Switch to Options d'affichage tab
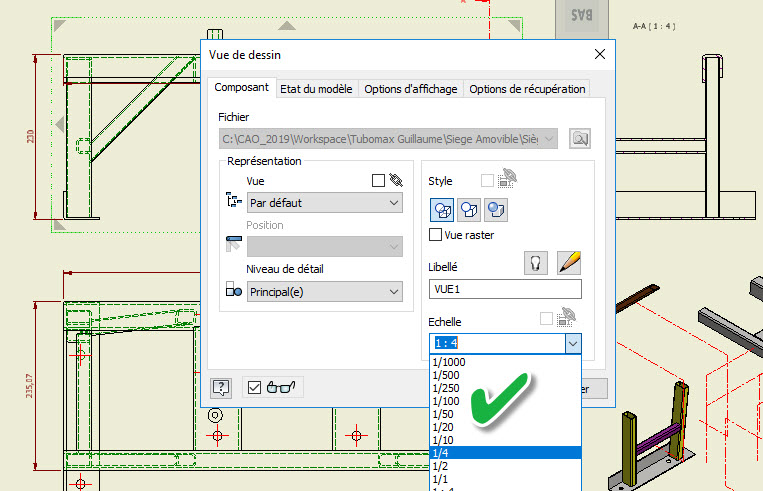 [410, 89]
